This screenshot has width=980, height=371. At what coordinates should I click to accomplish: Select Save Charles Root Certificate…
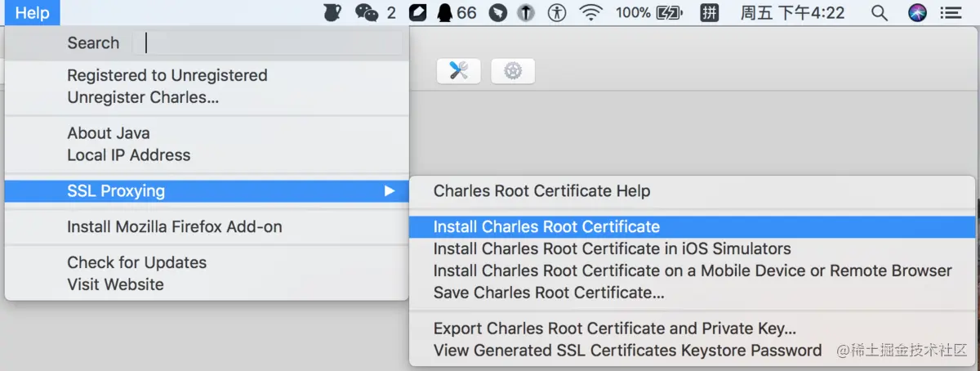pos(693,293)
